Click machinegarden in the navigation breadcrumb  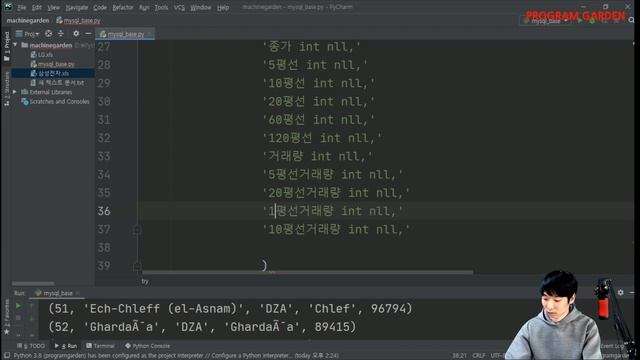click(x=28, y=20)
